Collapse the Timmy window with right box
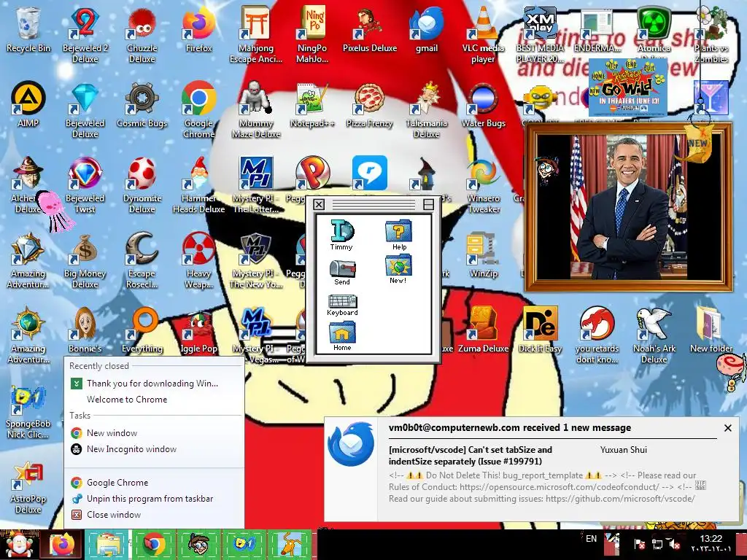 (428, 204)
